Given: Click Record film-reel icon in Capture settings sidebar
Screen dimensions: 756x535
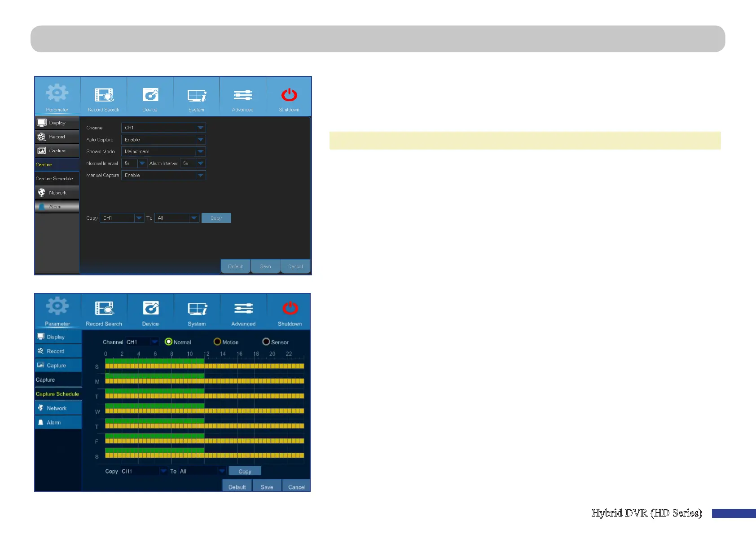Looking at the screenshot, I should point(42,137).
